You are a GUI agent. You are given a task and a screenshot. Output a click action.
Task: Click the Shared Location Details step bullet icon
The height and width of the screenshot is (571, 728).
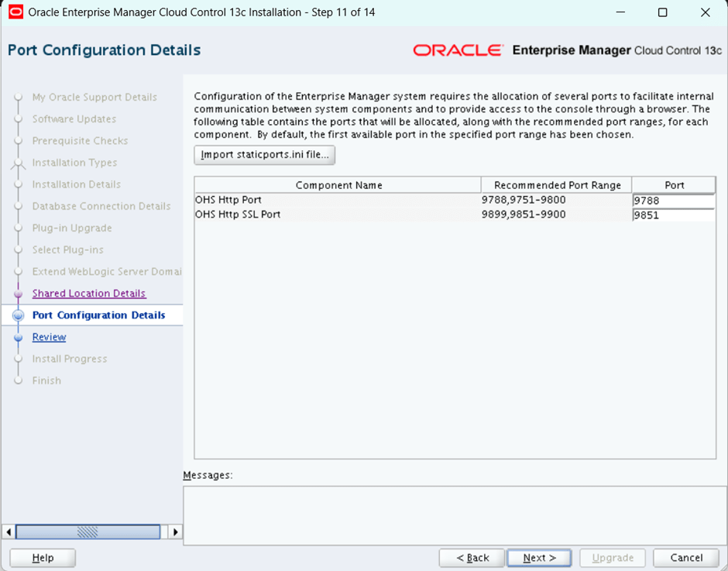pyautogui.click(x=19, y=294)
